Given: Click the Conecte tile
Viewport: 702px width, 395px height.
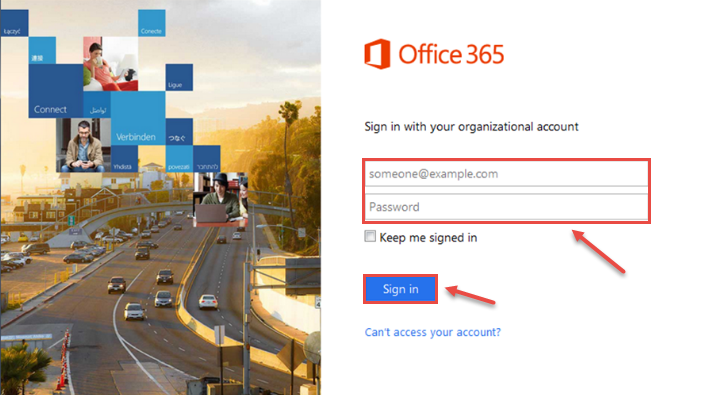Looking at the screenshot, I should tap(152, 23).
